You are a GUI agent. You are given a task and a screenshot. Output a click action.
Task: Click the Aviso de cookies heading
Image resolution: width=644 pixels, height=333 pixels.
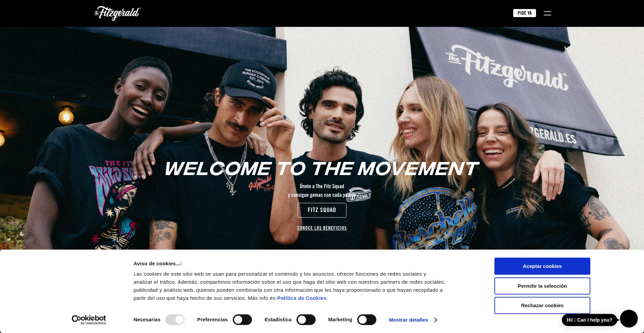tap(158, 264)
